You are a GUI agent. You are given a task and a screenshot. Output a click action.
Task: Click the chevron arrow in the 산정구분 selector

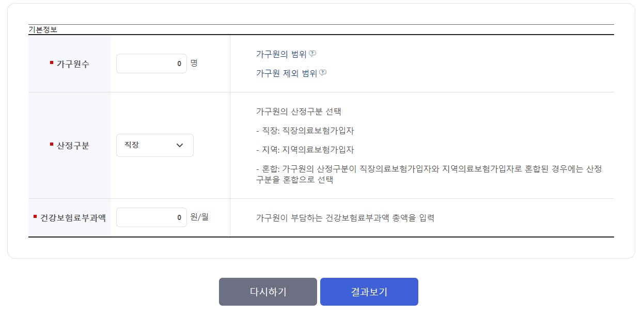tap(180, 145)
